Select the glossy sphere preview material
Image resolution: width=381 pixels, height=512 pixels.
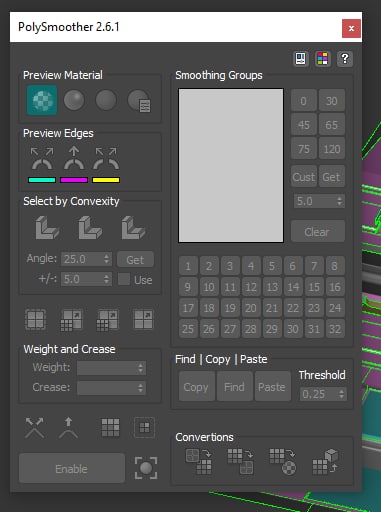click(x=74, y=100)
